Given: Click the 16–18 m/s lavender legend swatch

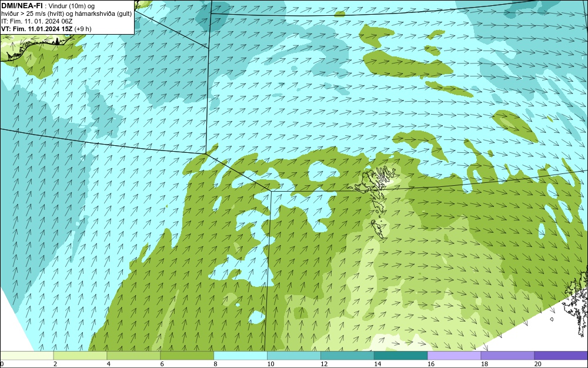Looking at the screenshot, I should pyautogui.click(x=454, y=355).
